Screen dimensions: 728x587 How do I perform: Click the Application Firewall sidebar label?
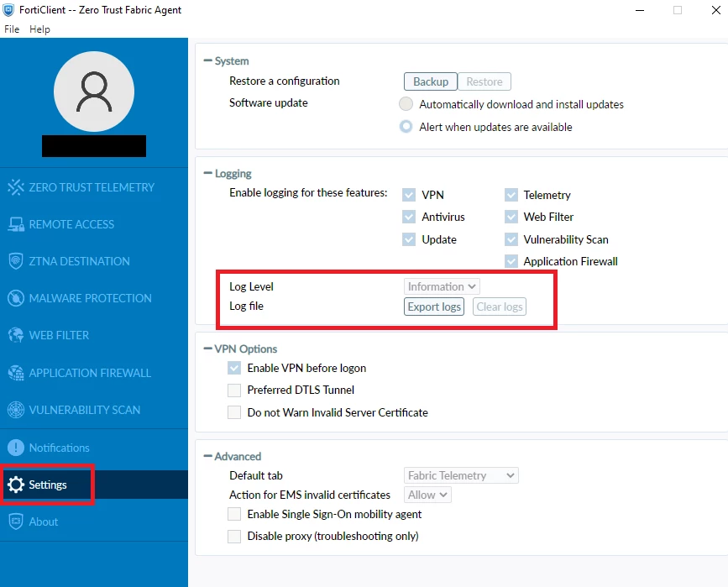click(x=90, y=373)
